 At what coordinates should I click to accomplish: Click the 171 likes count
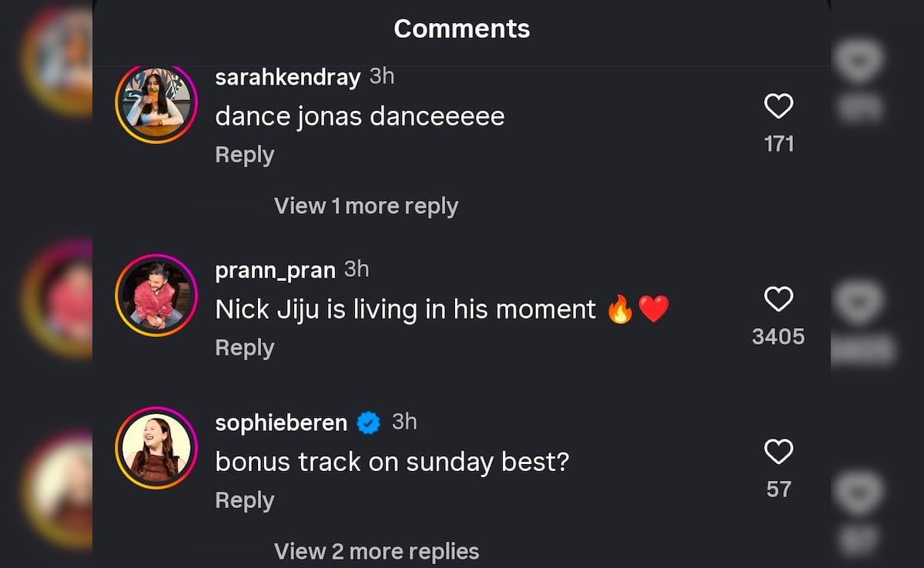coord(778,144)
